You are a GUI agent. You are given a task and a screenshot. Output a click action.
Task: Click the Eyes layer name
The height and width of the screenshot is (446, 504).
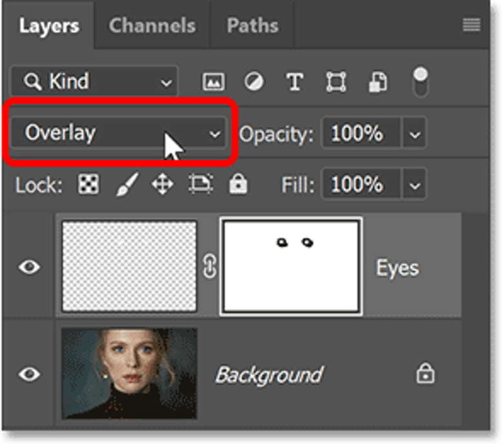click(x=397, y=268)
